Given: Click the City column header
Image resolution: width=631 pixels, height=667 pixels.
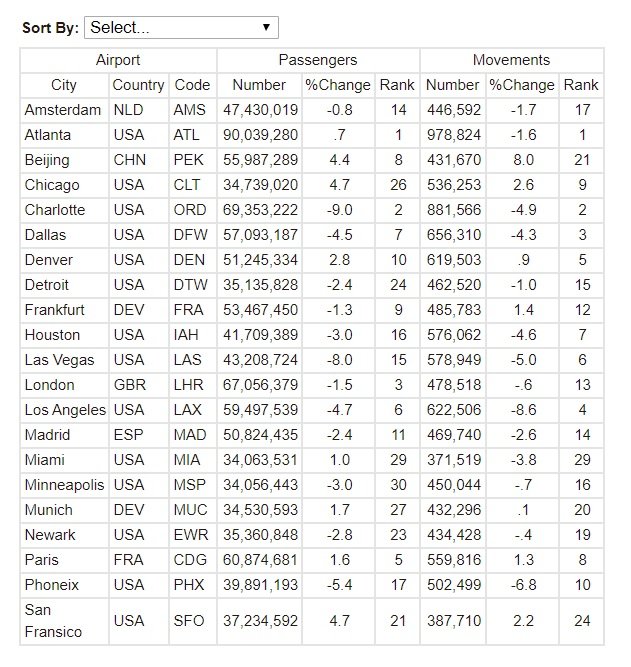Looking at the screenshot, I should (x=64, y=85).
